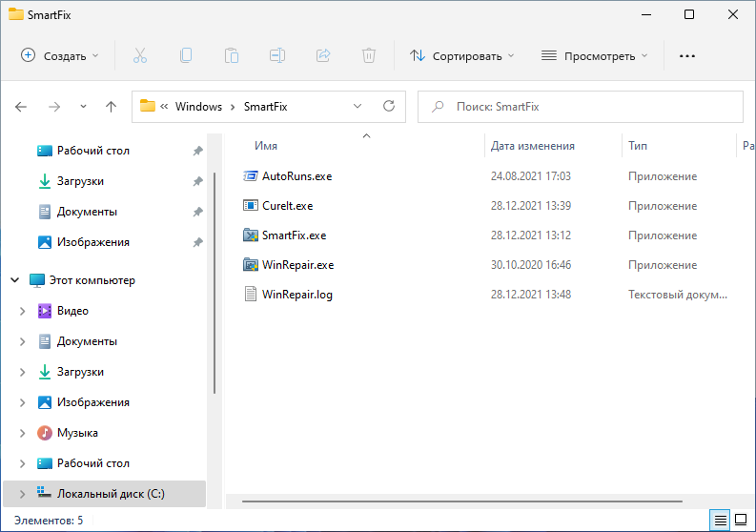Screen dimensions: 756x532
Task: Collapse the Этот компьютер tree node
Action: 15,279
